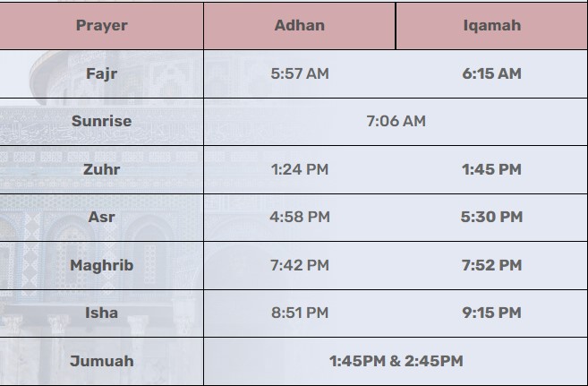Select the Iqamah column header

492,25
